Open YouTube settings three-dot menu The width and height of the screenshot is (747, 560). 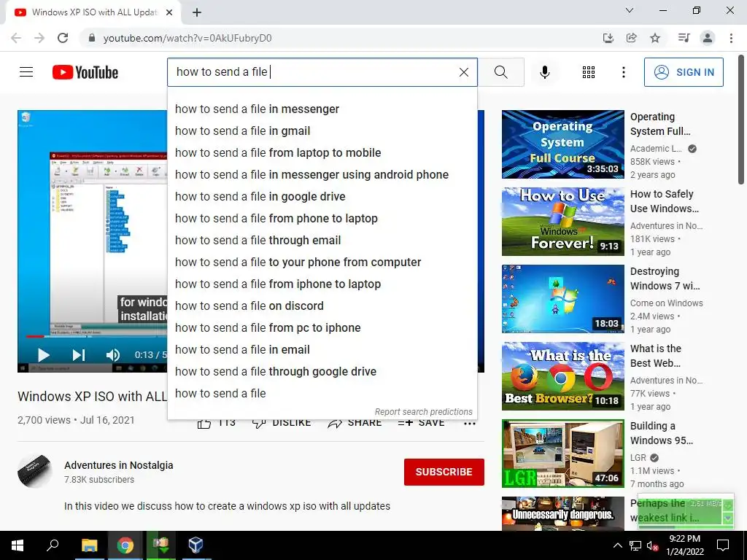pyautogui.click(x=623, y=72)
